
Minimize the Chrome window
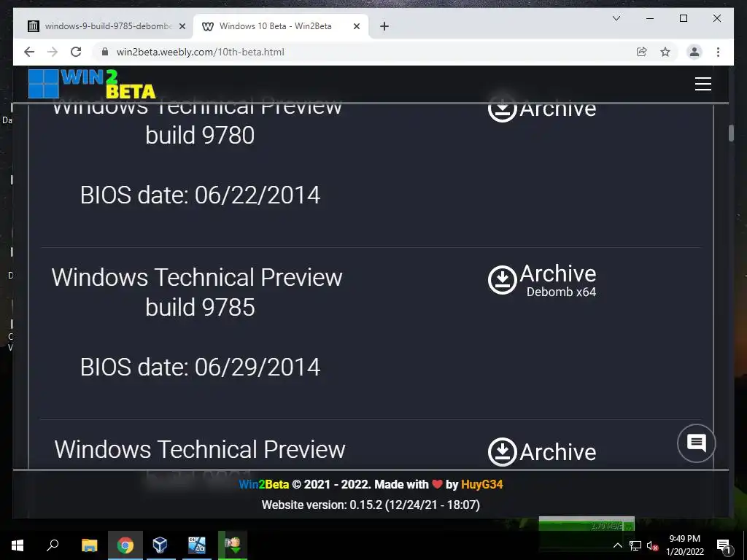pyautogui.click(x=650, y=18)
